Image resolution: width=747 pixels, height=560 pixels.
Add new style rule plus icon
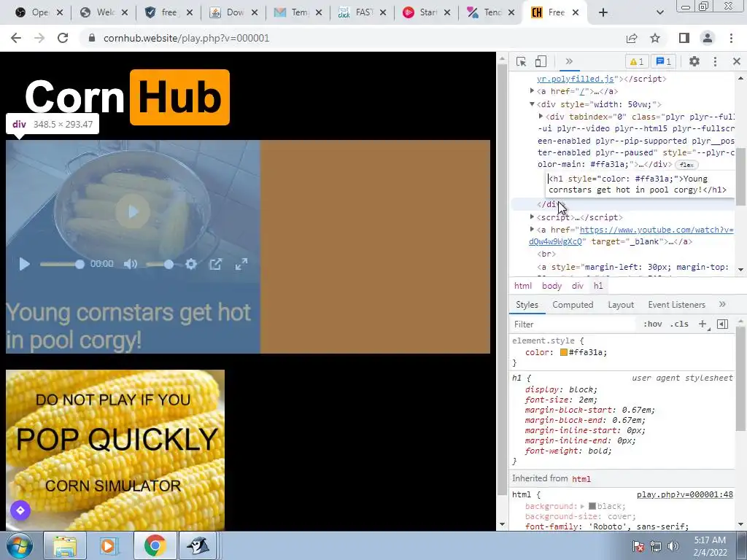[x=703, y=324]
